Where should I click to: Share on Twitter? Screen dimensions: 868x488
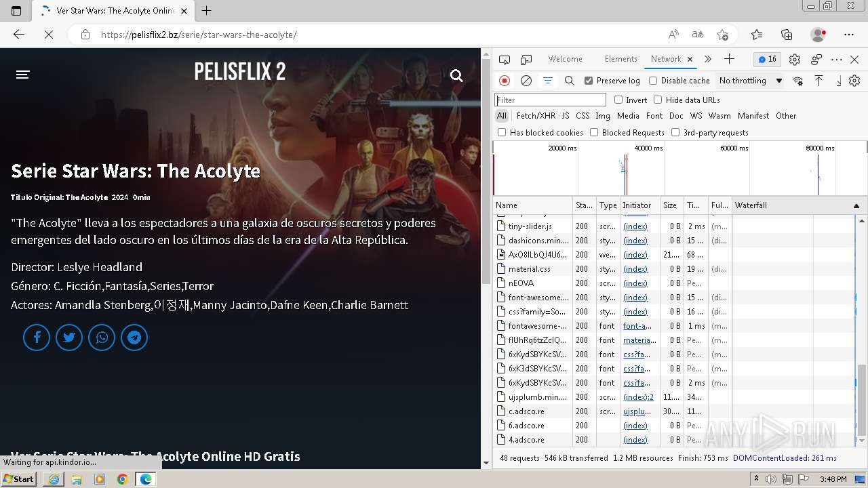pos(69,338)
